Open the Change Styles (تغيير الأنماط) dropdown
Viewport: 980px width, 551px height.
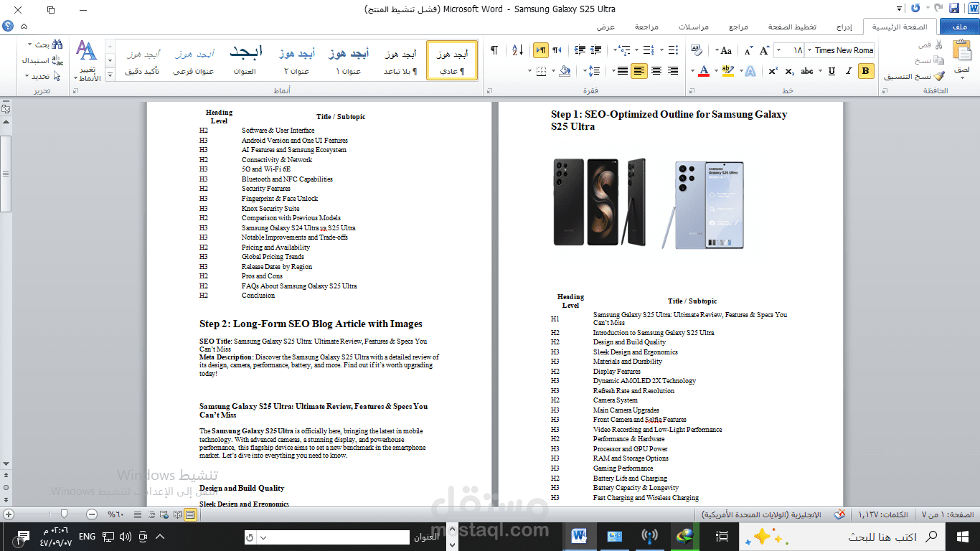pos(87,60)
